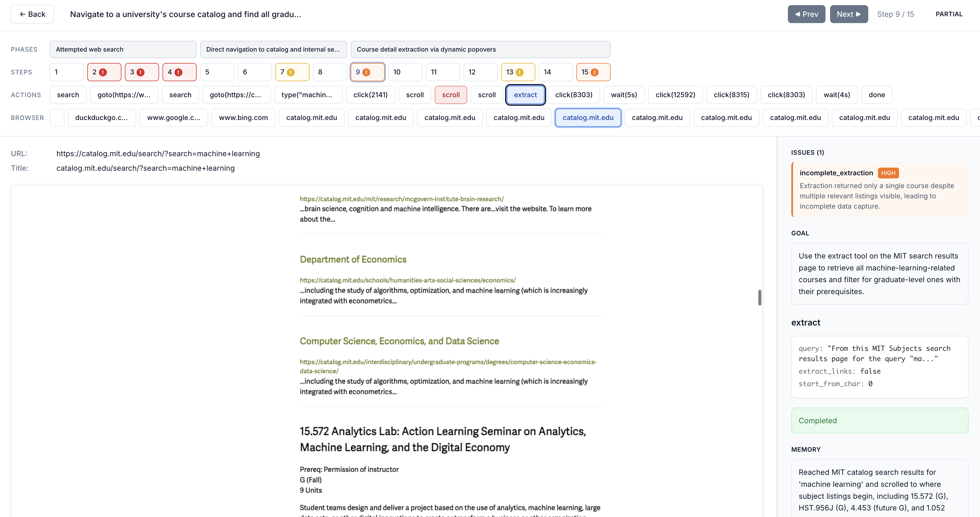Go to previous step with Prev
This screenshot has width=980, height=517.
tap(806, 14)
